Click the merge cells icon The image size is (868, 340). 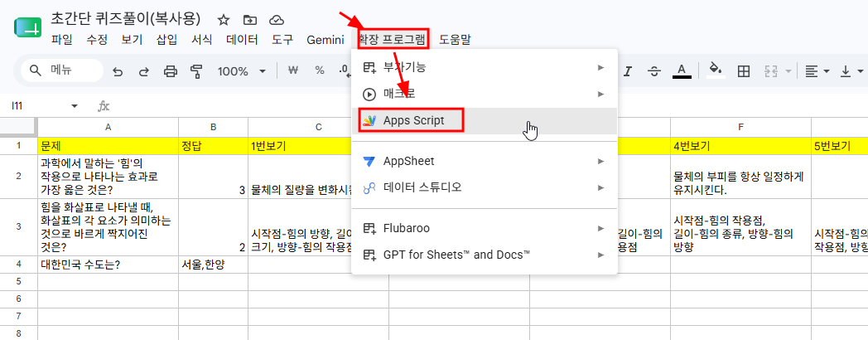[770, 71]
